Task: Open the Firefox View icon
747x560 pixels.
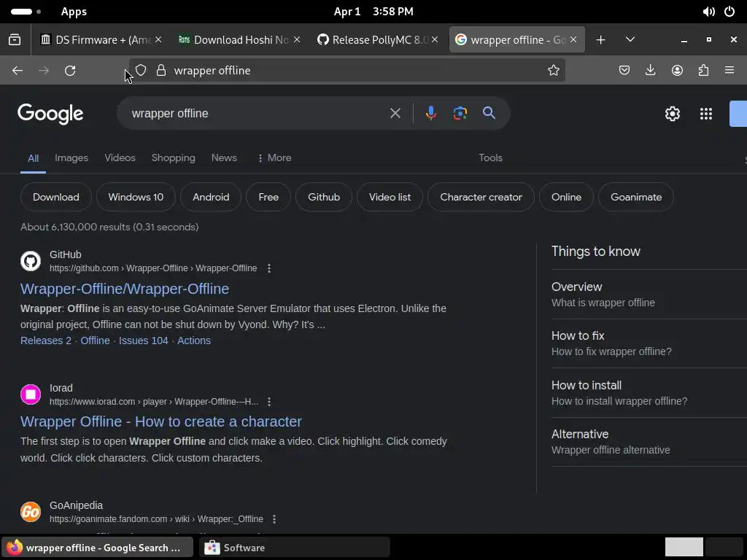Action: point(15,40)
